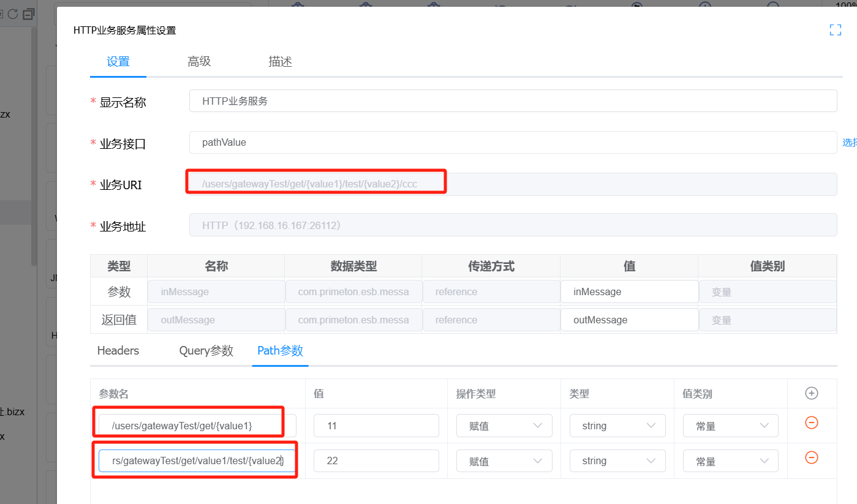Remove the first Path parameter row
This screenshot has width=857, height=504.
(811, 423)
